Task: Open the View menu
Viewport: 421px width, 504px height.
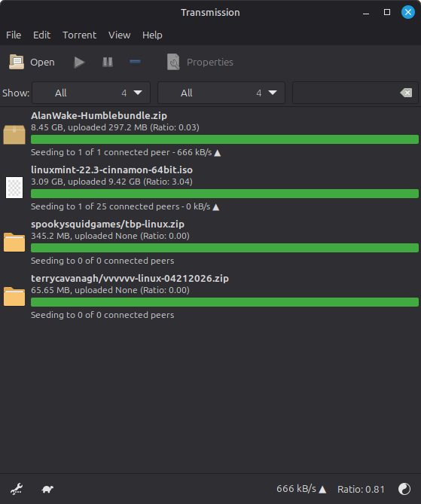Action: pos(119,35)
